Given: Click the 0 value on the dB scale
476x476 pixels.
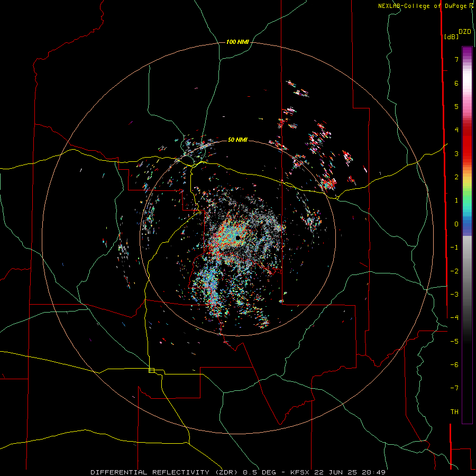Looking at the screenshot, I should click(x=456, y=224).
